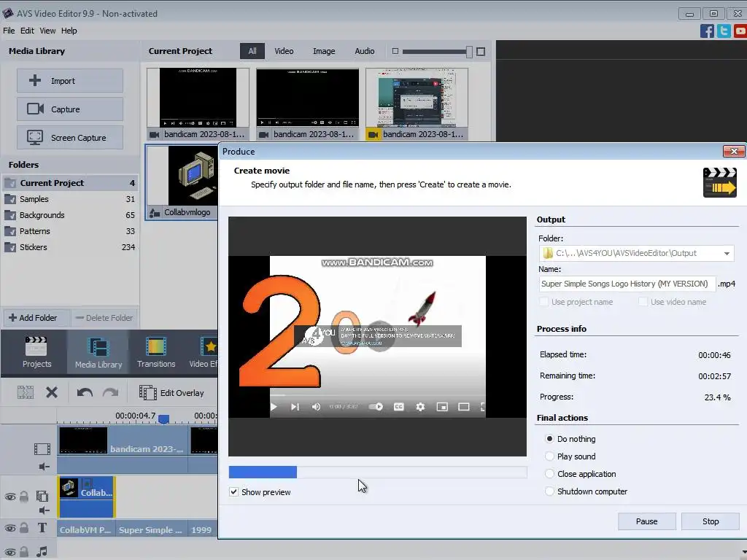Screen dimensions: 747x560
Task: Click the Stop button
Action: (711, 521)
